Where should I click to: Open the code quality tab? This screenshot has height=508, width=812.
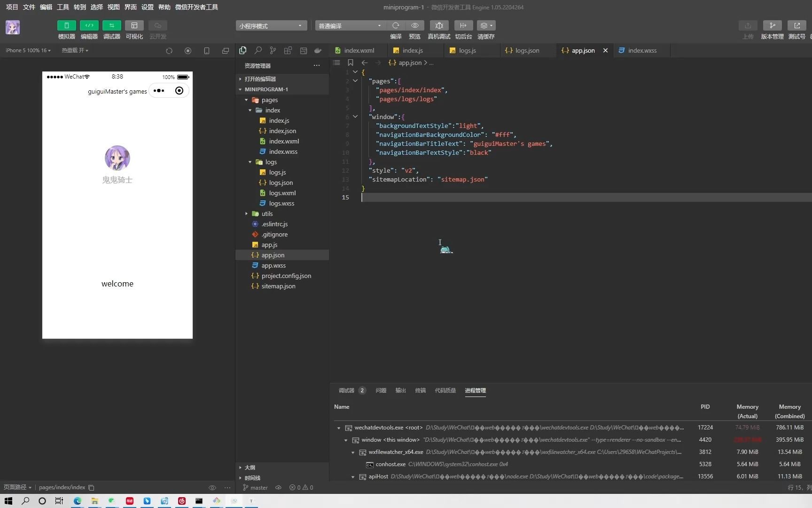pos(445,390)
